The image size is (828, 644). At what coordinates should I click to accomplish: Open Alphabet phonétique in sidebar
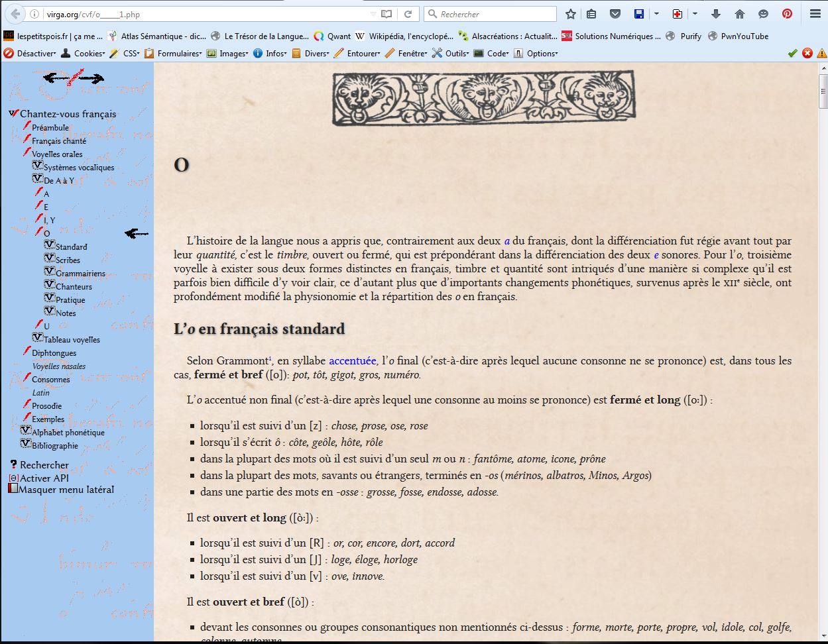68,432
